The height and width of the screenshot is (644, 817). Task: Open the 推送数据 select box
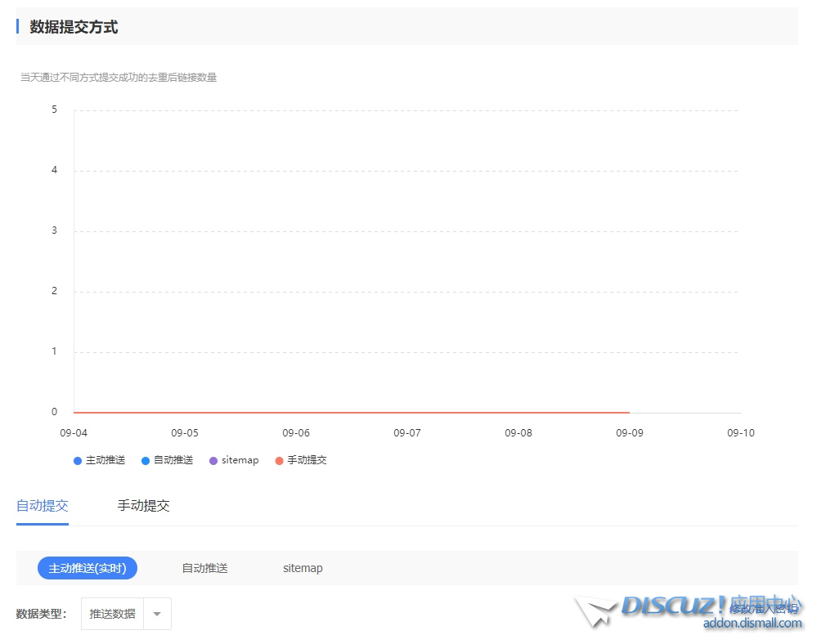(x=113, y=614)
